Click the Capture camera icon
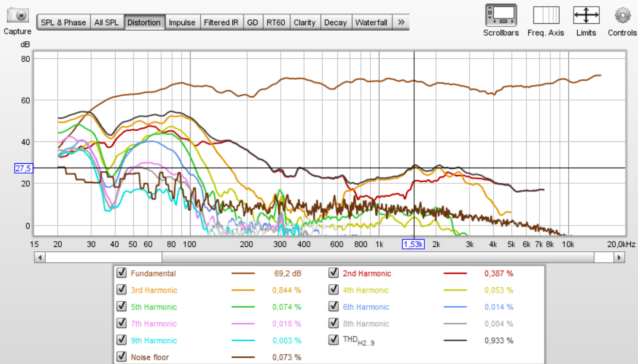Screen dimensions: 638x364 click(x=18, y=15)
